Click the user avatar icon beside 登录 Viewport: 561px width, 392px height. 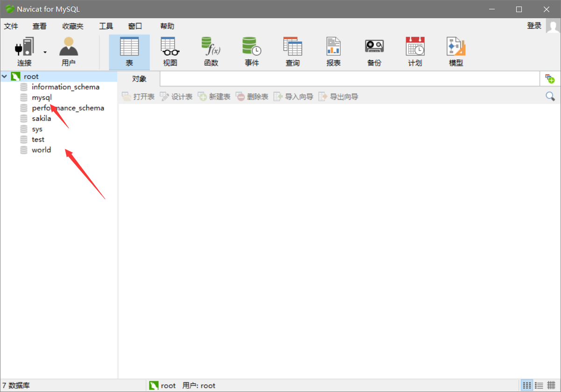(x=553, y=26)
